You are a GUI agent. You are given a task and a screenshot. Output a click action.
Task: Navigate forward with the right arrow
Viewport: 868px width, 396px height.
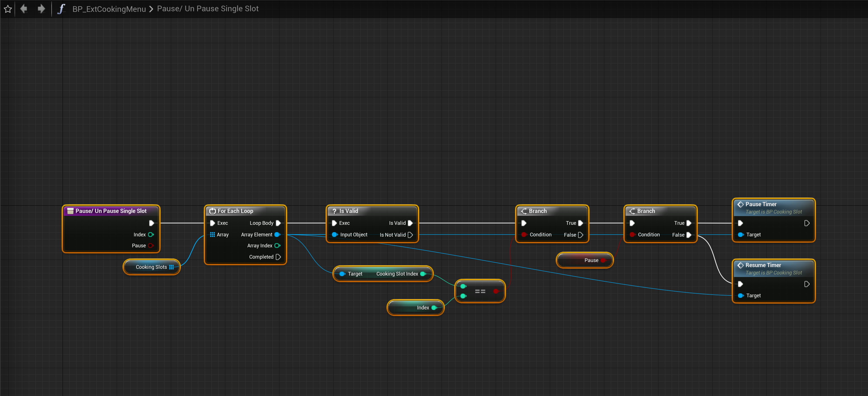pyautogui.click(x=41, y=9)
